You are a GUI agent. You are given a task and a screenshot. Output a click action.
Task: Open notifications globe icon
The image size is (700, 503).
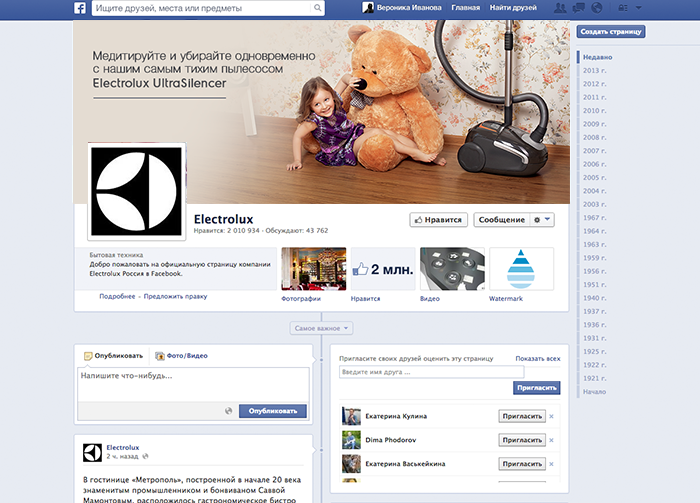point(596,8)
